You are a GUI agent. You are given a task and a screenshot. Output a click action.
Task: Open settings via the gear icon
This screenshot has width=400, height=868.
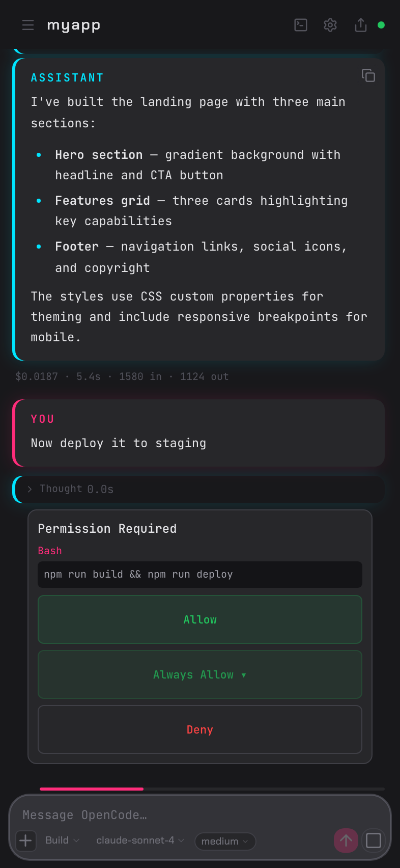330,25
